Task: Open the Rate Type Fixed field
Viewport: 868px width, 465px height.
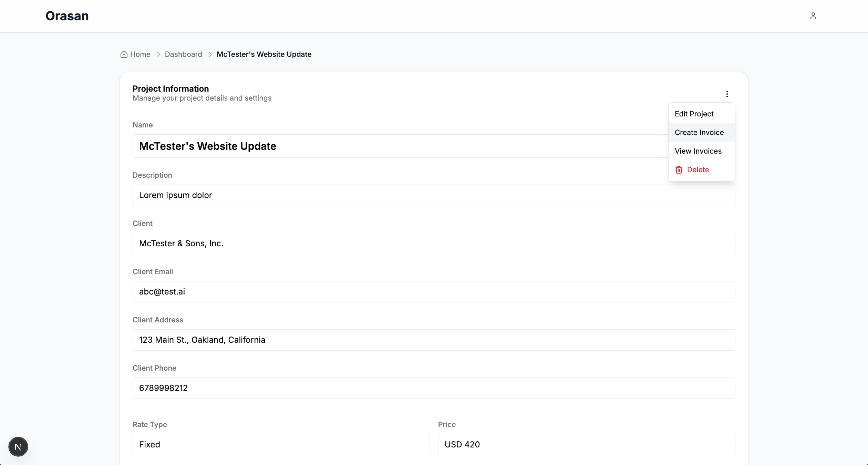Action: [x=281, y=445]
